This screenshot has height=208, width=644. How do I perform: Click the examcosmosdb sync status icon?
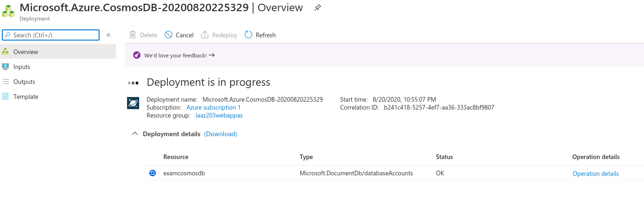click(x=153, y=173)
